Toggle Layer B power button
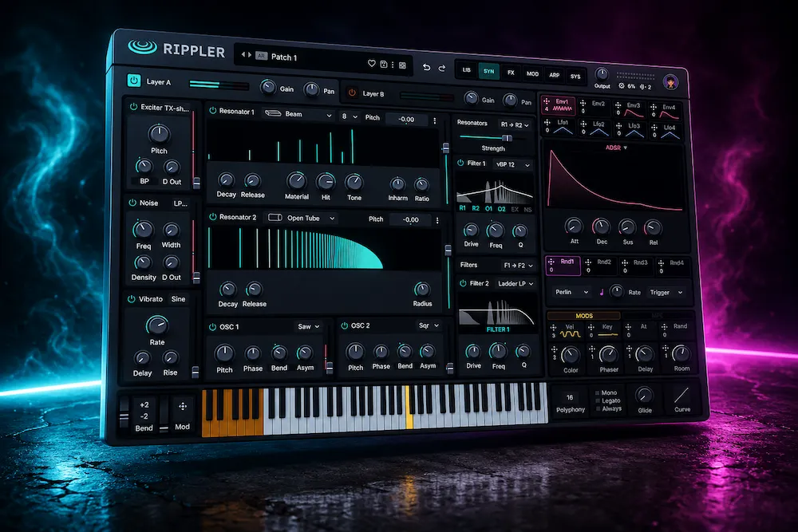 click(x=352, y=93)
